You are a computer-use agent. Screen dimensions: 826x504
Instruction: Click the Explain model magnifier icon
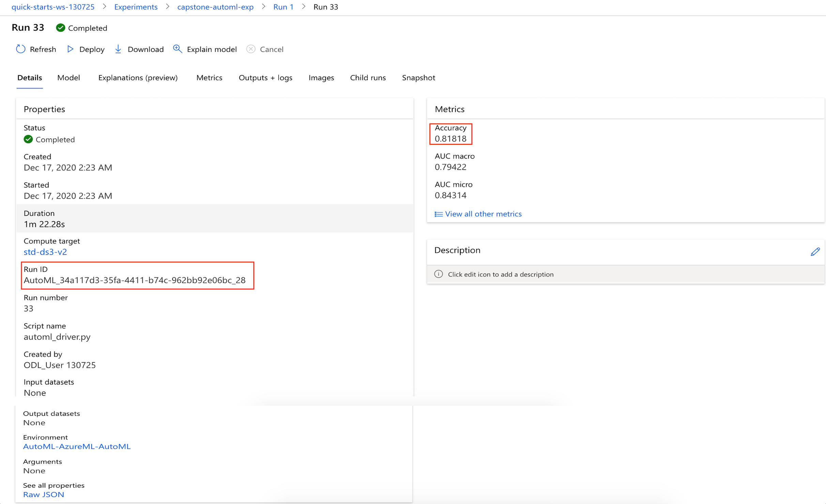[177, 49]
